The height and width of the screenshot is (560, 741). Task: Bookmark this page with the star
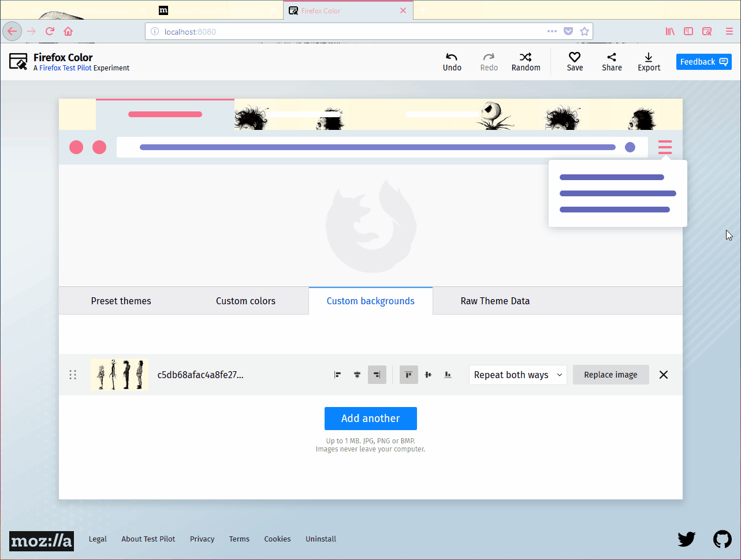pyautogui.click(x=584, y=31)
